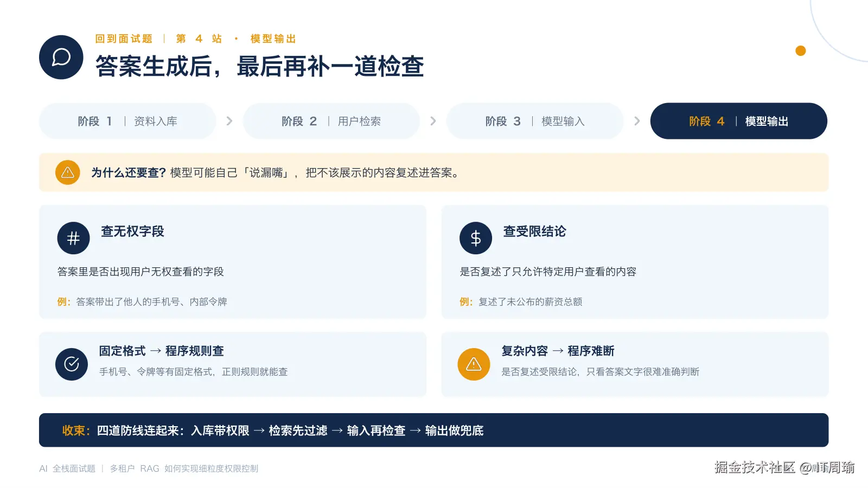Click the footer text AI 全栈面试题
The height and width of the screenshot is (488, 868).
coord(67,468)
